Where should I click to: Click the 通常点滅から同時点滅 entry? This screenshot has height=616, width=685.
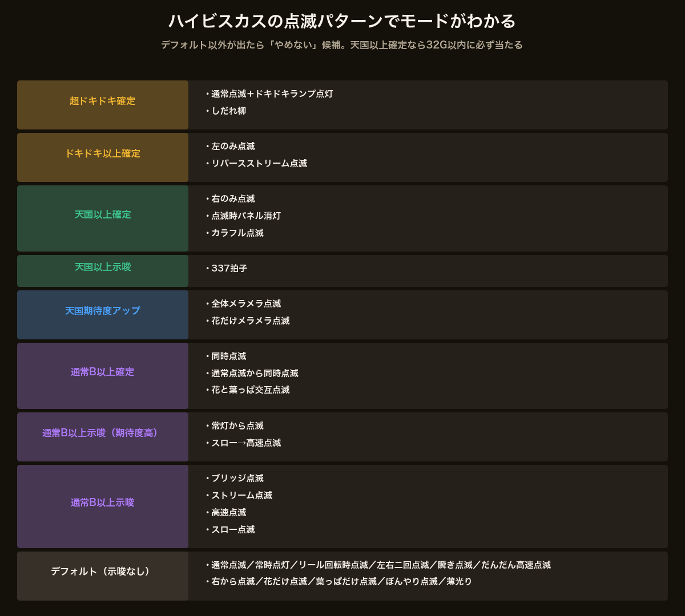pos(252,374)
